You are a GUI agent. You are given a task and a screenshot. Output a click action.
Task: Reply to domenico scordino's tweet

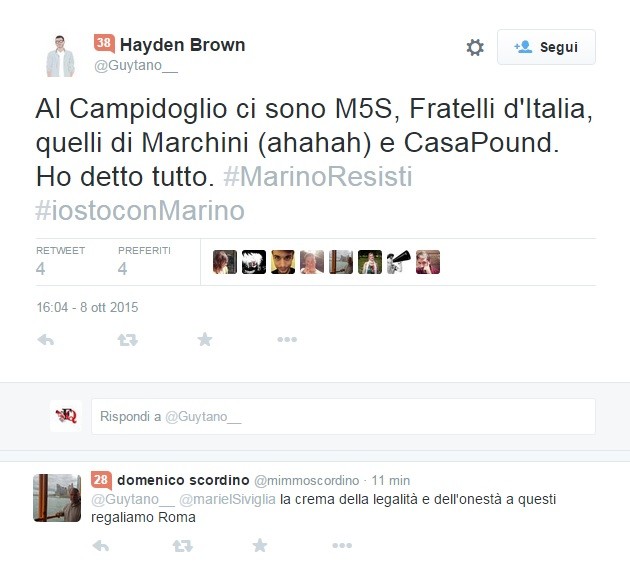[100, 546]
